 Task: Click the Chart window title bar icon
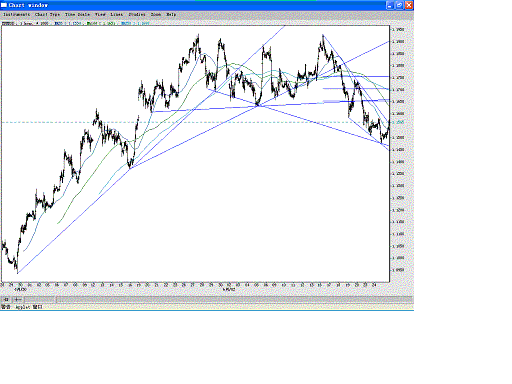4,5
